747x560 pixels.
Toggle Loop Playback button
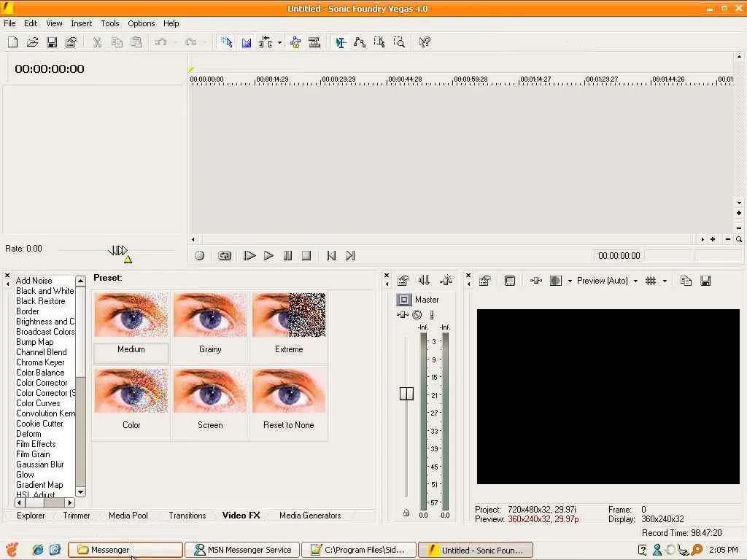pos(225,256)
